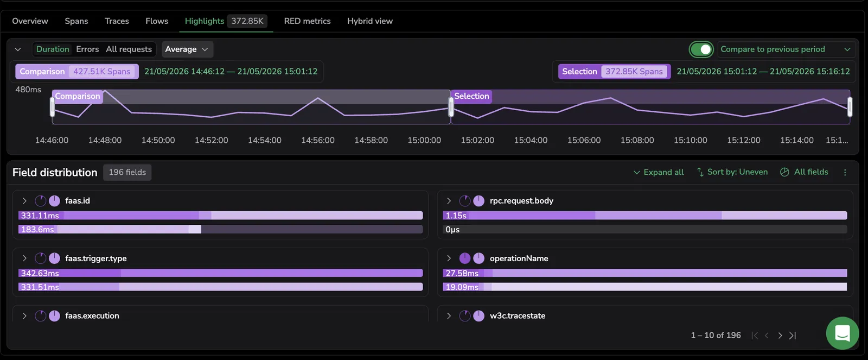868x360 pixels.
Task: Jump to last page arrow
Action: (793, 336)
